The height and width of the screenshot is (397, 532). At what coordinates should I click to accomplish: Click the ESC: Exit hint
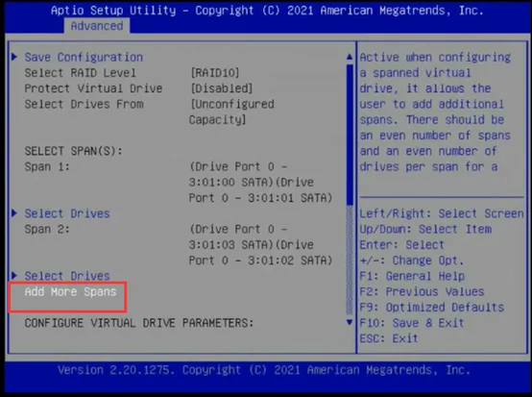coord(389,338)
